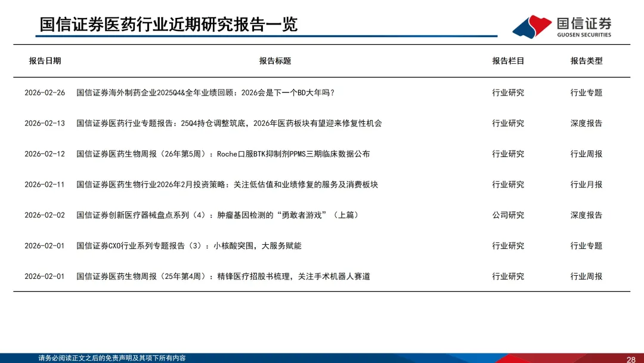
Task: Click the Guosen Securities logo
Action: [562, 27]
